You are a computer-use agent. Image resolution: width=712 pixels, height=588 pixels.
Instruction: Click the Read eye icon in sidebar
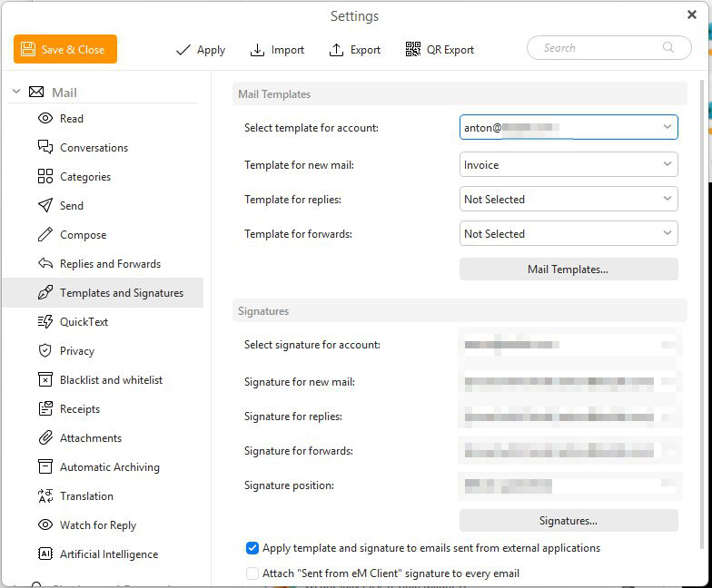pos(45,119)
